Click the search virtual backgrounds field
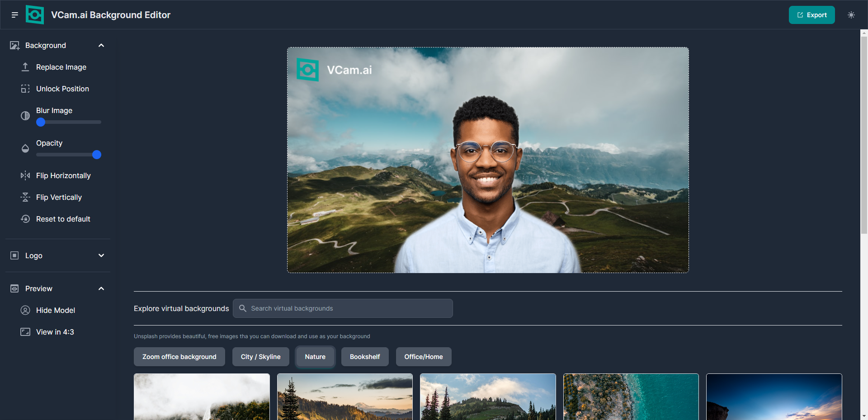Viewport: 868px width, 420px height. (x=342, y=308)
